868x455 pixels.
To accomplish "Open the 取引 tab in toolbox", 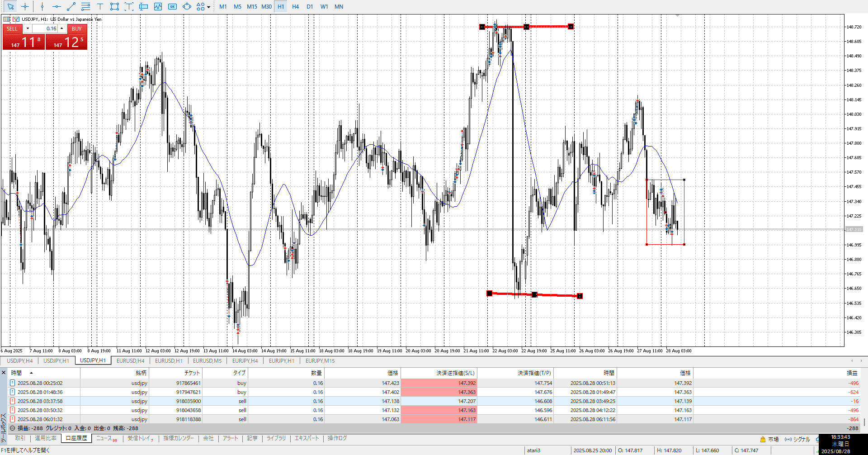I will [x=20, y=438].
